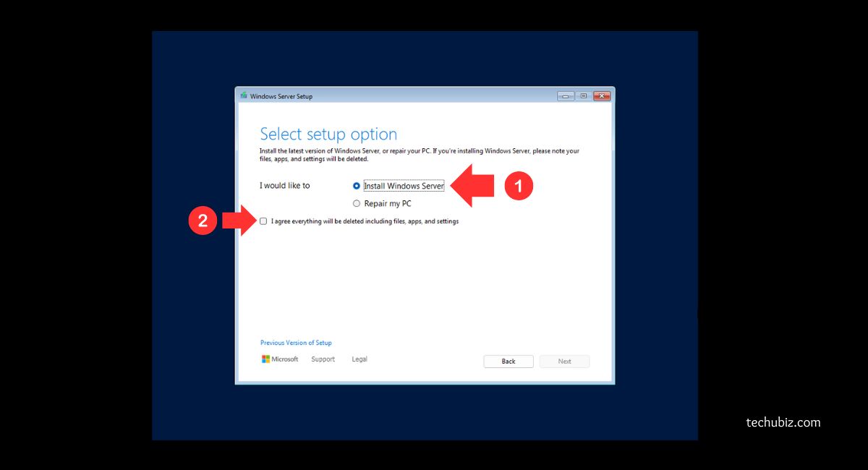Image resolution: width=868 pixels, height=470 pixels.
Task: Click the Windows Server Setup title bar icon
Action: (244, 95)
